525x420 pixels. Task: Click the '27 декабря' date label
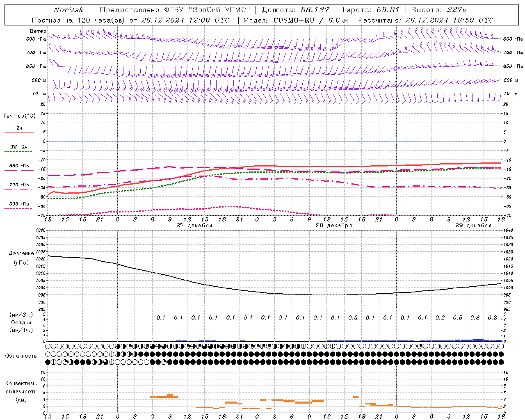coord(194,226)
